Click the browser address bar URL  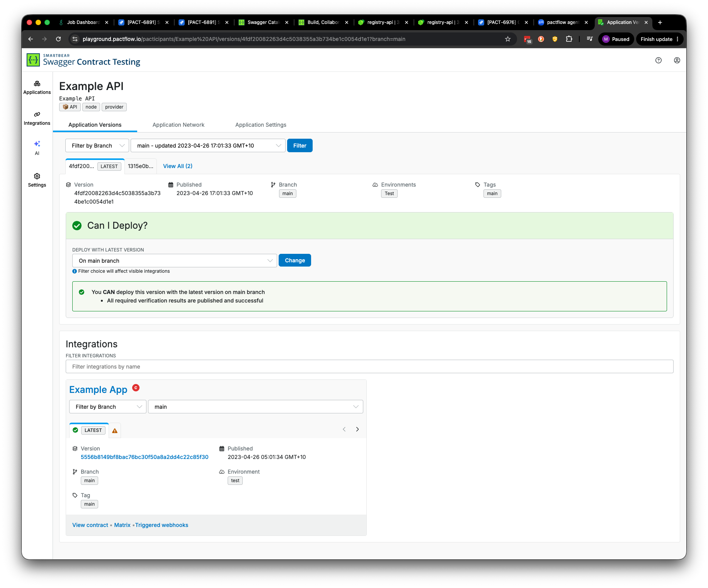click(x=244, y=39)
